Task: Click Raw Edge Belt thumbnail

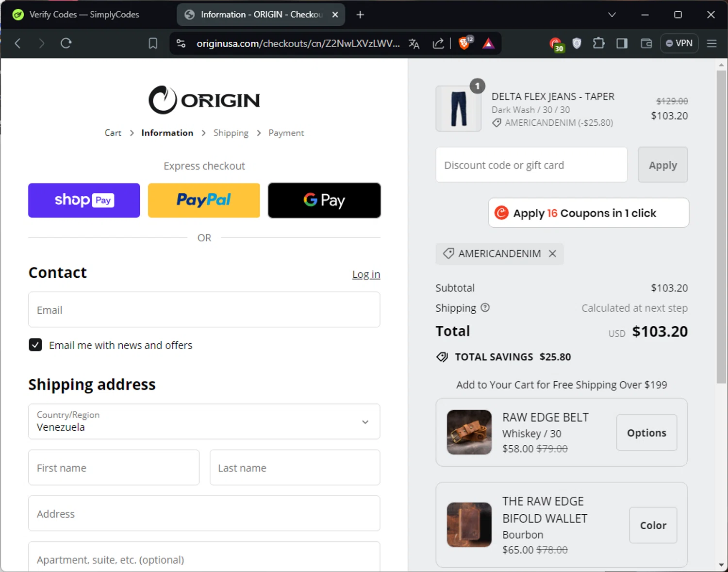Action: point(469,432)
